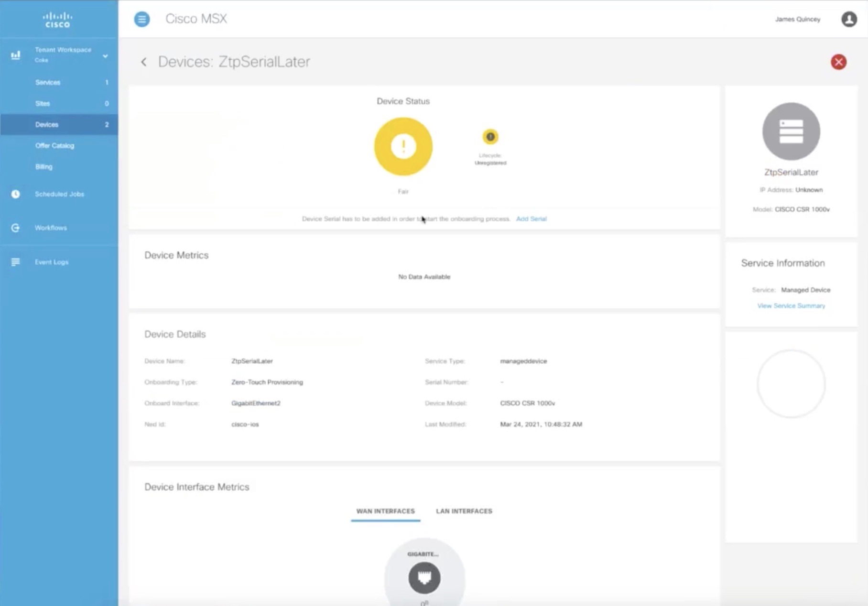This screenshot has height=606, width=868.
Task: Switch to the LAN Interfaces tab
Action: pyautogui.click(x=463, y=511)
